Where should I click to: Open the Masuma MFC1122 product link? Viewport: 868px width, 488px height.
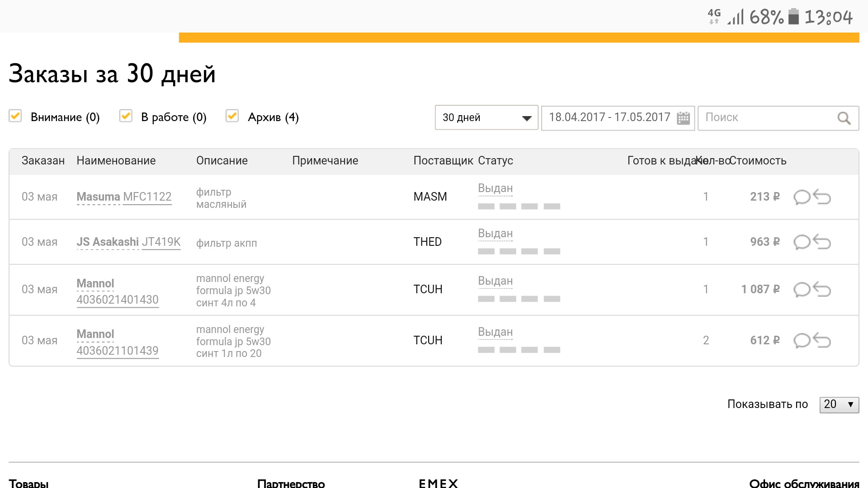click(147, 197)
